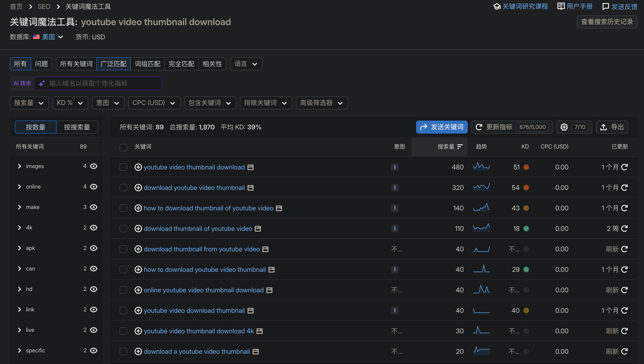Toggle eye visibility for 'images' group
The height and width of the screenshot is (364, 644).
click(94, 166)
